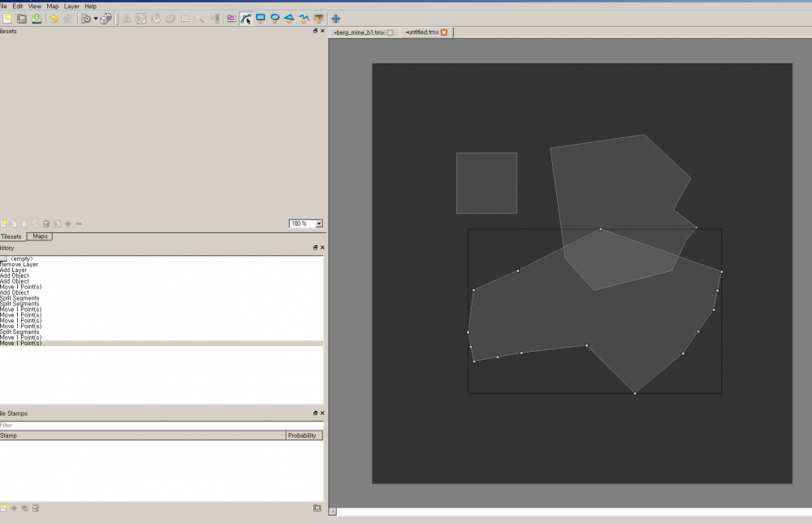The image size is (812, 524).
Task: Select the Insert Rectangle tool
Action: [x=261, y=18]
